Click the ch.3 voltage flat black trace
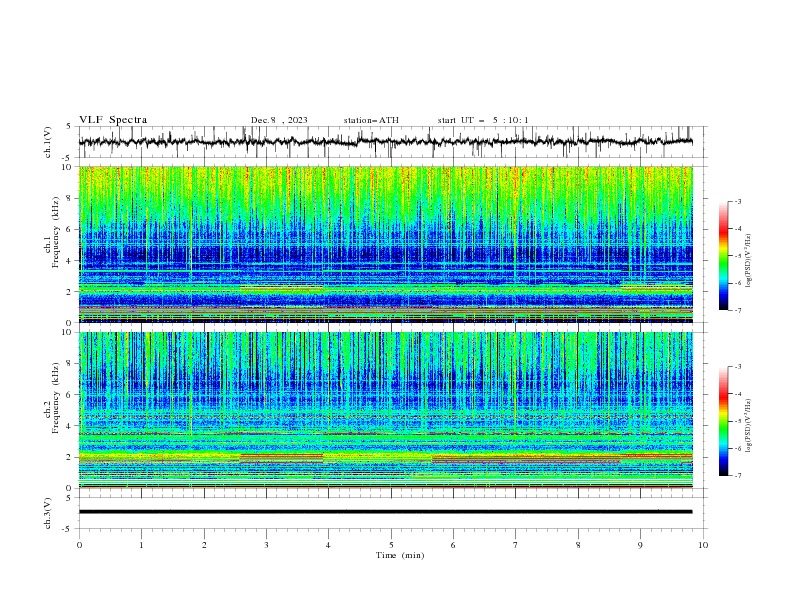The height and width of the screenshot is (612, 792). 385,512
